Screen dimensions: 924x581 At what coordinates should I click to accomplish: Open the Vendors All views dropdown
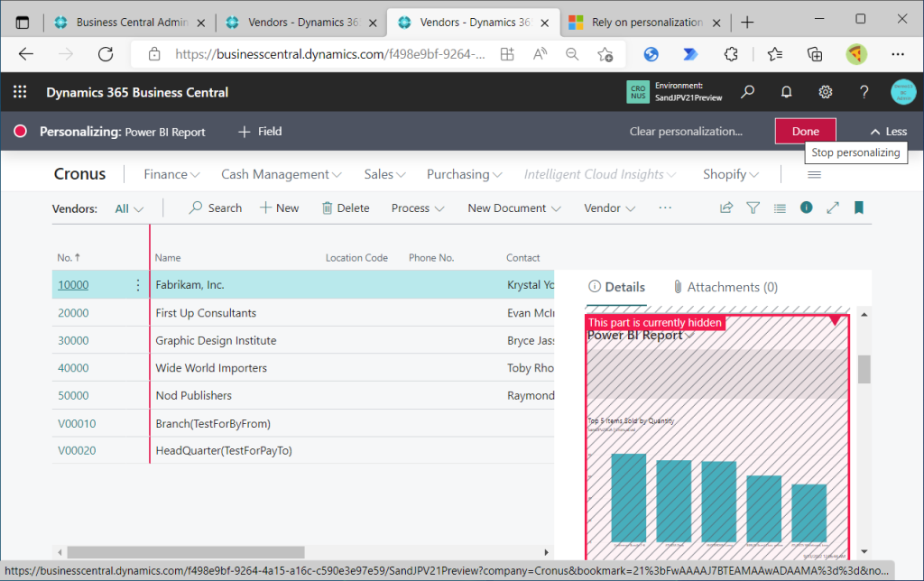click(129, 208)
